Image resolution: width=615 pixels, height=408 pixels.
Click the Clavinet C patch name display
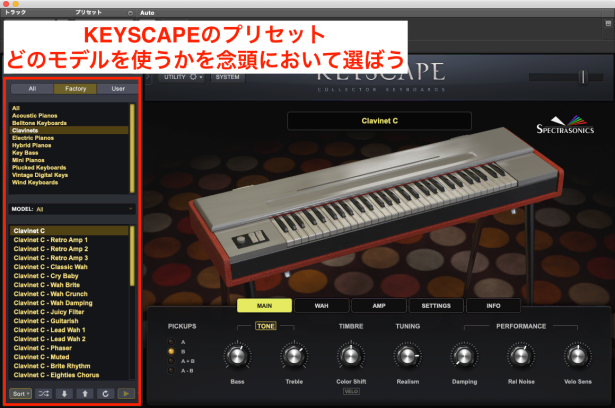coord(379,121)
